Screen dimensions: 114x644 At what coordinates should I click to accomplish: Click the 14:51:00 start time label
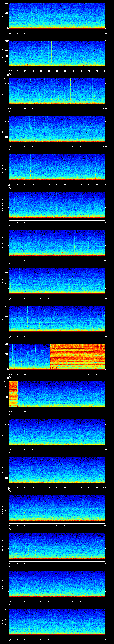pos(9,298)
